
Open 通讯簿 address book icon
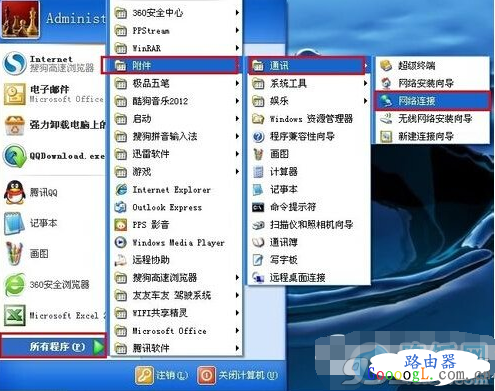pyautogui.click(x=258, y=242)
